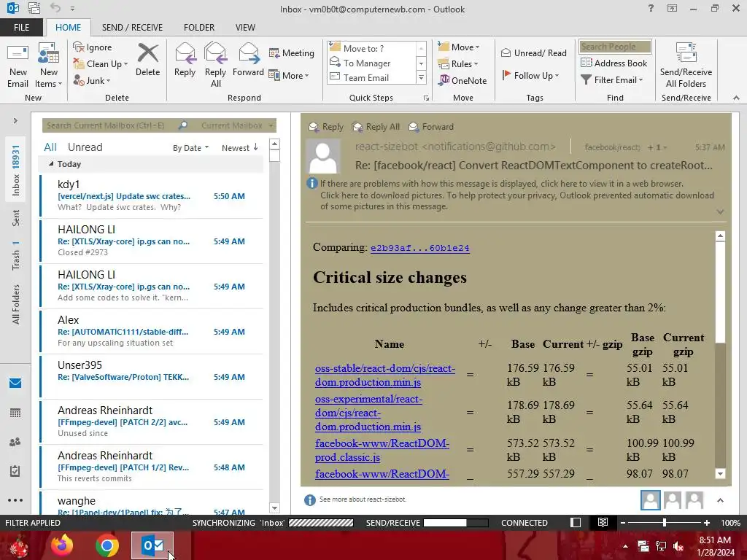
Task: Create a New Email
Action: pyautogui.click(x=18, y=65)
